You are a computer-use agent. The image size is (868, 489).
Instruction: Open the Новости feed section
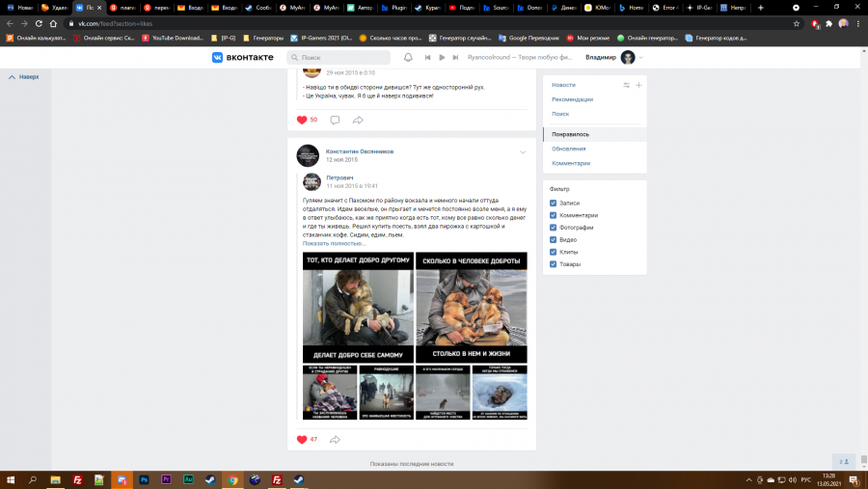(563, 85)
